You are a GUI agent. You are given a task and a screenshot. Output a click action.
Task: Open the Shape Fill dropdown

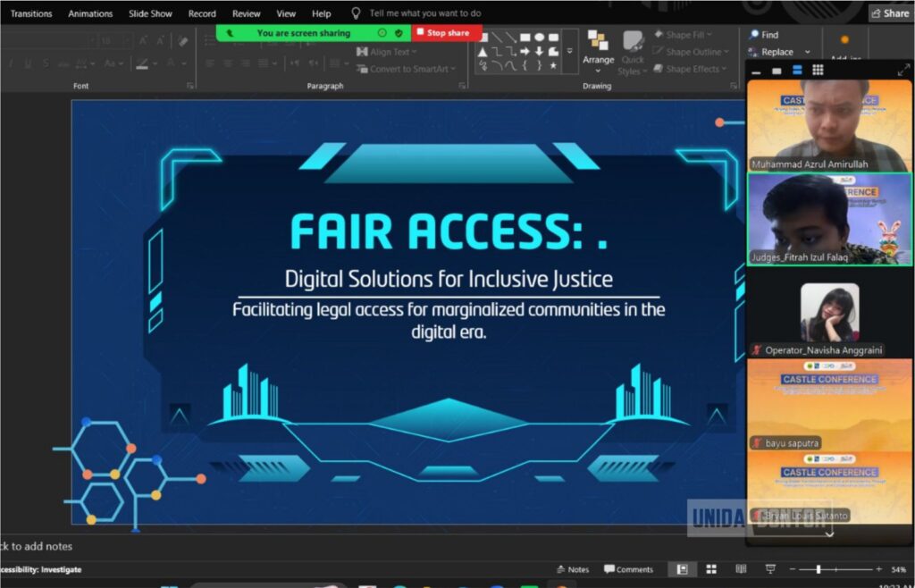tap(683, 35)
